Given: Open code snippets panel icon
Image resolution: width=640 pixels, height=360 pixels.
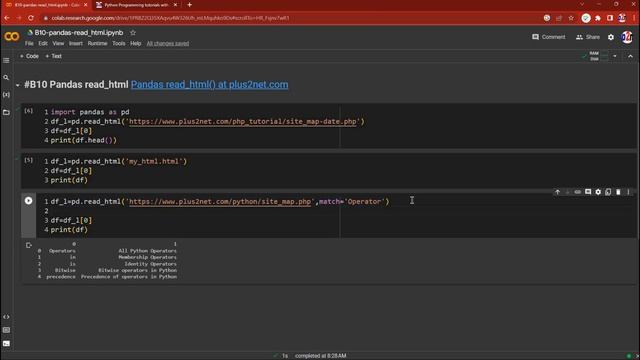Looking at the screenshot, I should (6, 317).
